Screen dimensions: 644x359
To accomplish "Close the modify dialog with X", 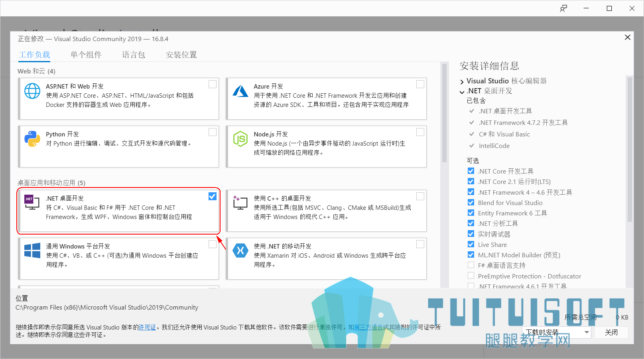I will [x=627, y=37].
